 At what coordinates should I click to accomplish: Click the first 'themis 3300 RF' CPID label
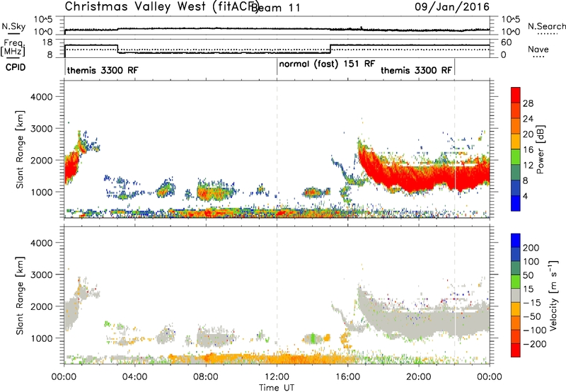[103, 70]
